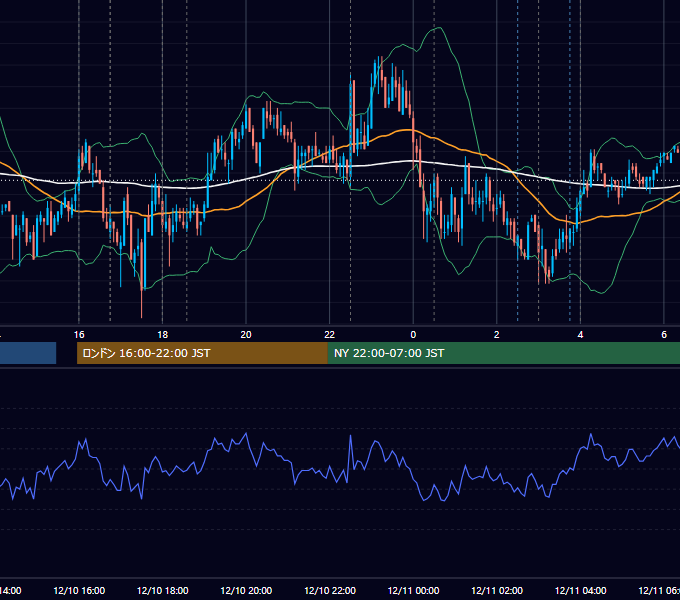680x600 pixels.
Task: Click the 4 hour axis label
Action: pyautogui.click(x=580, y=335)
